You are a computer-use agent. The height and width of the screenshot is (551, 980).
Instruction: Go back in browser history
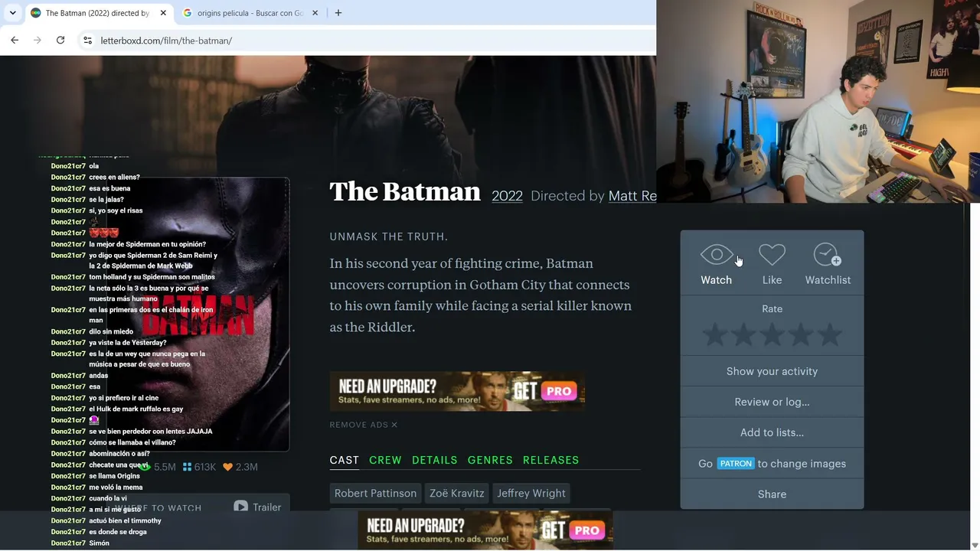[x=15, y=41]
